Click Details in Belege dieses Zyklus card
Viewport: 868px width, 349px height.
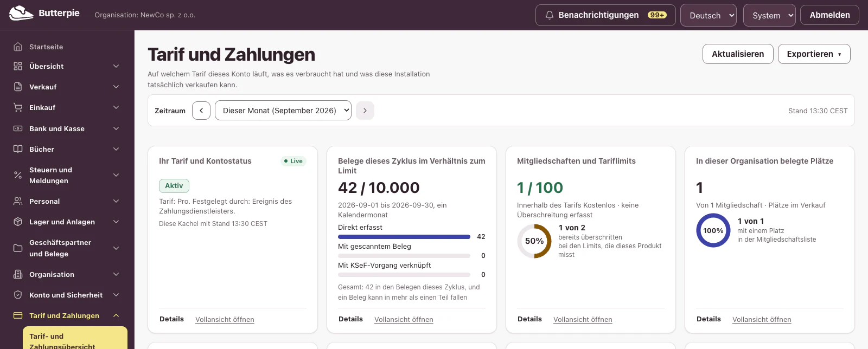click(x=350, y=319)
